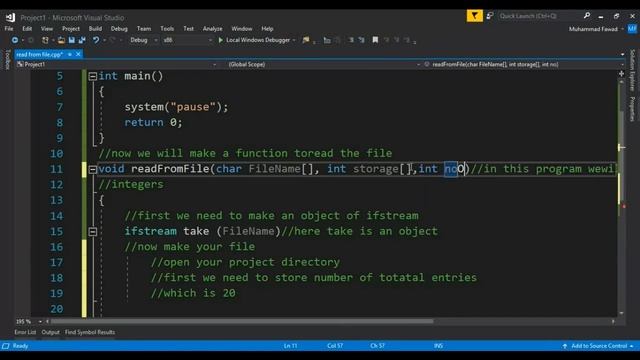Pin the read from file.cpp tab
This screenshot has width=640, height=360.
[70, 54]
